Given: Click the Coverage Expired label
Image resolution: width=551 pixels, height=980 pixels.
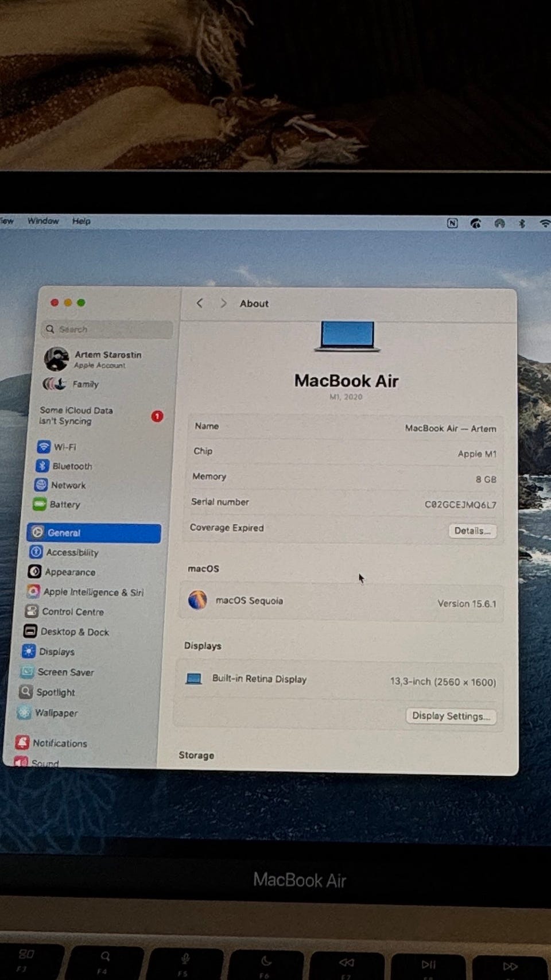Looking at the screenshot, I should 227,528.
